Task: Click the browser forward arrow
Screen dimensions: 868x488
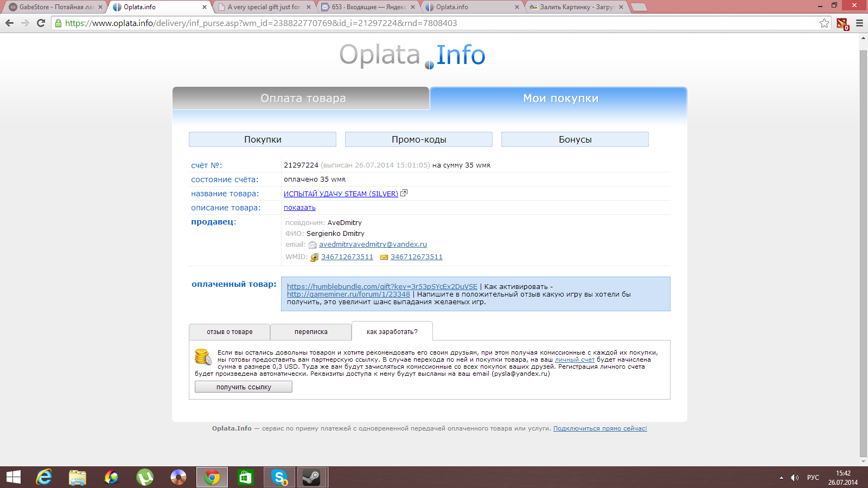Action: coord(25,23)
